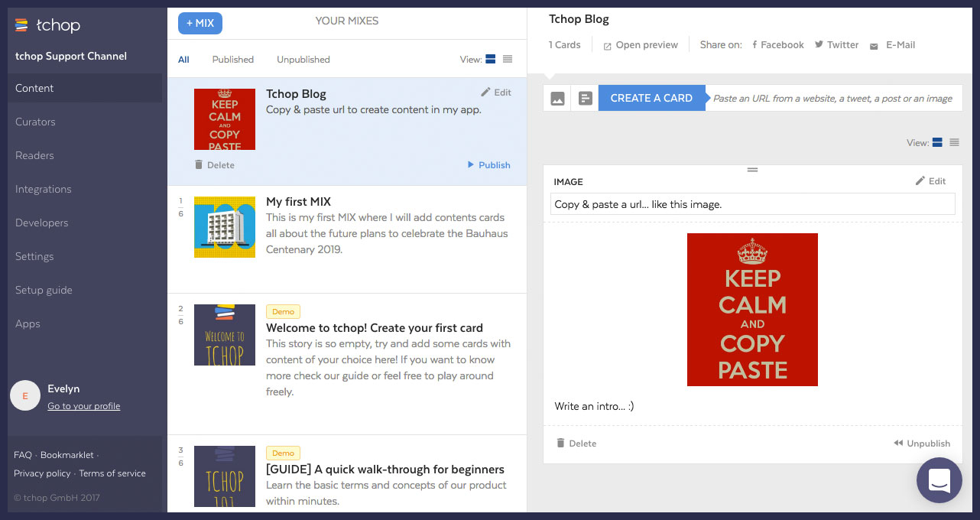Open Terms of service link
The width and height of the screenshot is (980, 520).
point(112,473)
